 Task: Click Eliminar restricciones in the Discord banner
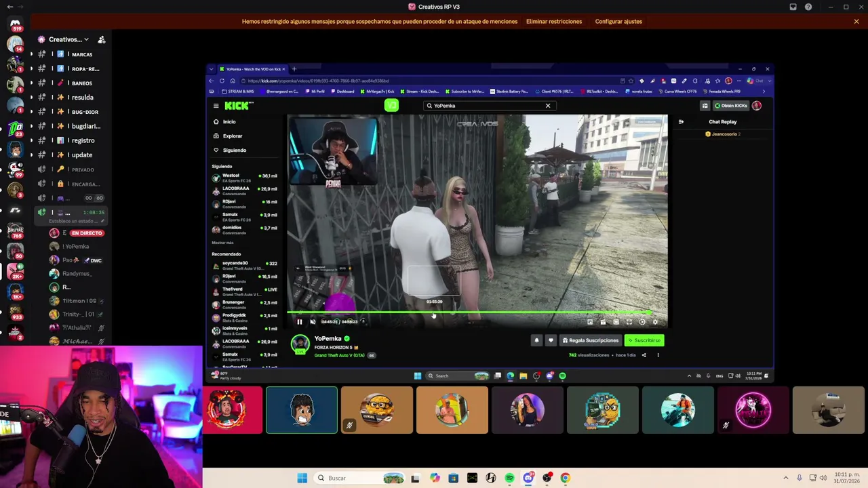point(554,22)
